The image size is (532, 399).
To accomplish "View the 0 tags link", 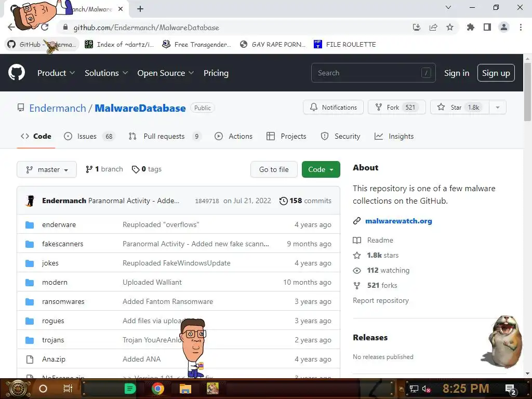I will (147, 169).
